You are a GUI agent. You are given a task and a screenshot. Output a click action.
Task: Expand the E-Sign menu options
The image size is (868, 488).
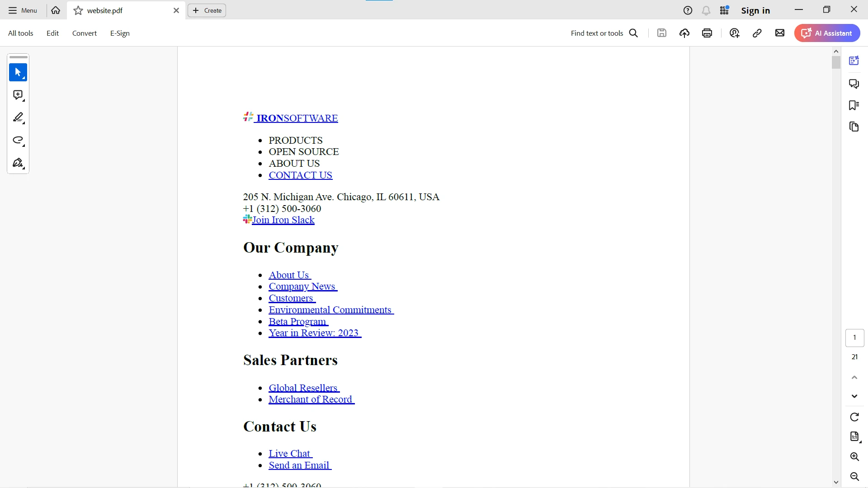click(119, 33)
